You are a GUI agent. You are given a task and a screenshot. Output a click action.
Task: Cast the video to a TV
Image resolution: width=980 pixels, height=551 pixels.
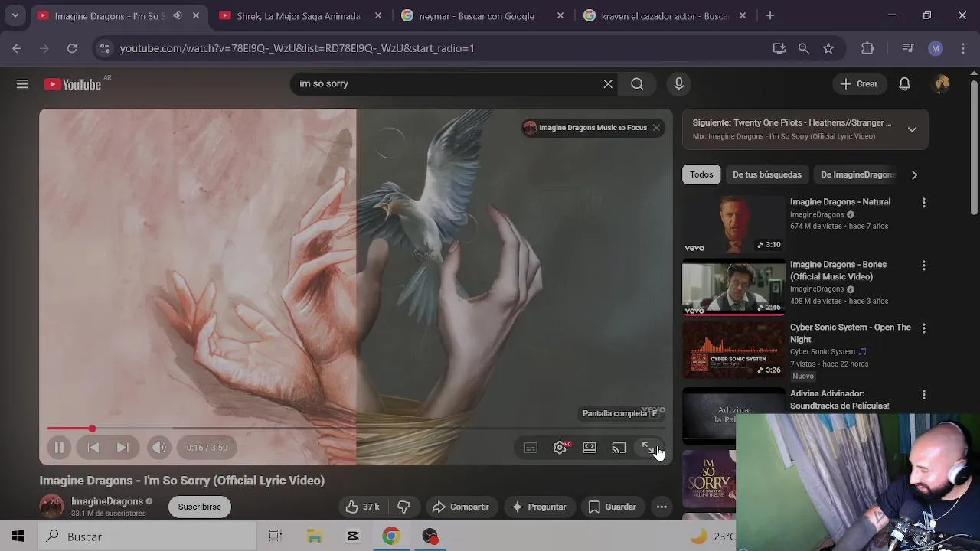click(619, 448)
